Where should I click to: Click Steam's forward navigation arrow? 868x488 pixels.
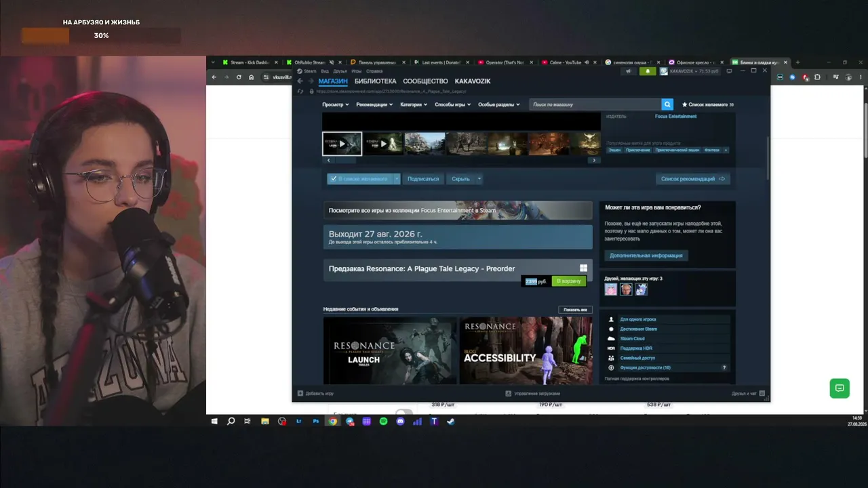(x=311, y=81)
